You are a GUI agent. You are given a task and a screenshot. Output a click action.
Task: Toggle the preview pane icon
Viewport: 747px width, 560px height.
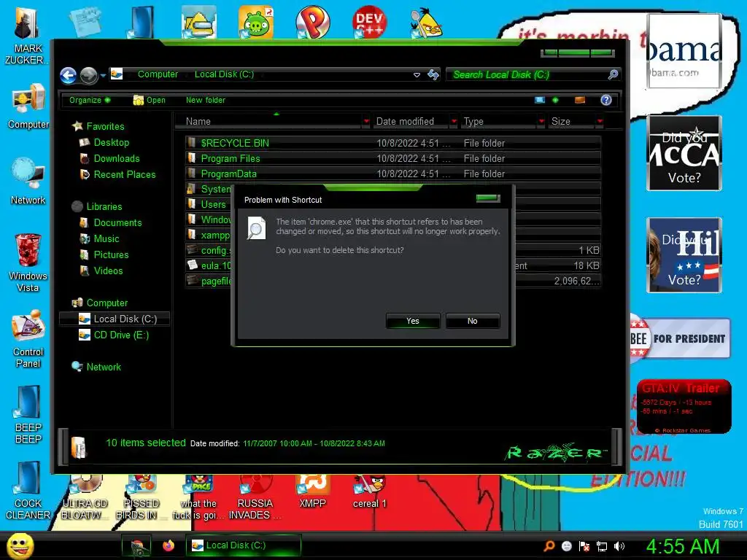(x=580, y=100)
